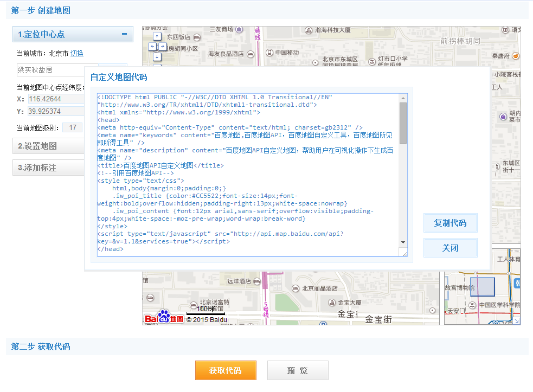This screenshot has width=533, height=392.
Task: Click the 东四饭店 hotel icon on map
Action: (197, 37)
